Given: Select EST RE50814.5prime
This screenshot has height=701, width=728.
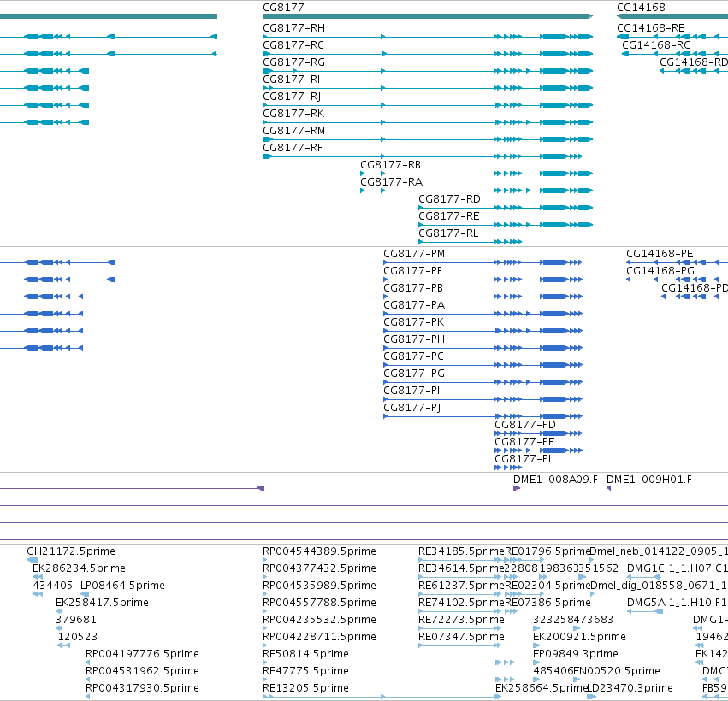Looking at the screenshot, I should tap(306, 655).
